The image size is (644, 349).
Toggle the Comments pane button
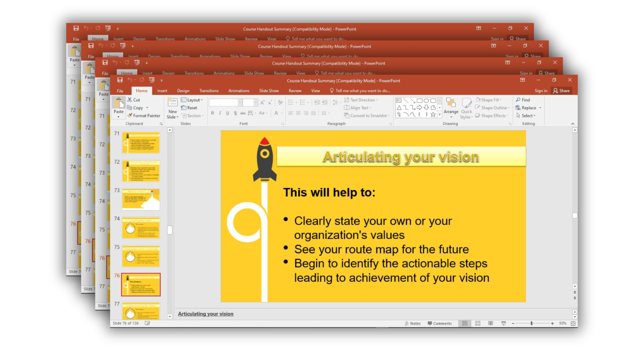[x=439, y=323]
